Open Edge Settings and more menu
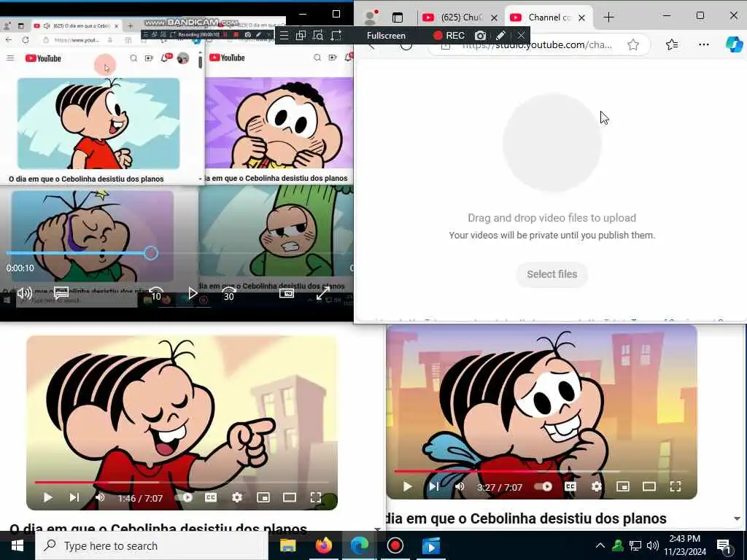 click(704, 44)
